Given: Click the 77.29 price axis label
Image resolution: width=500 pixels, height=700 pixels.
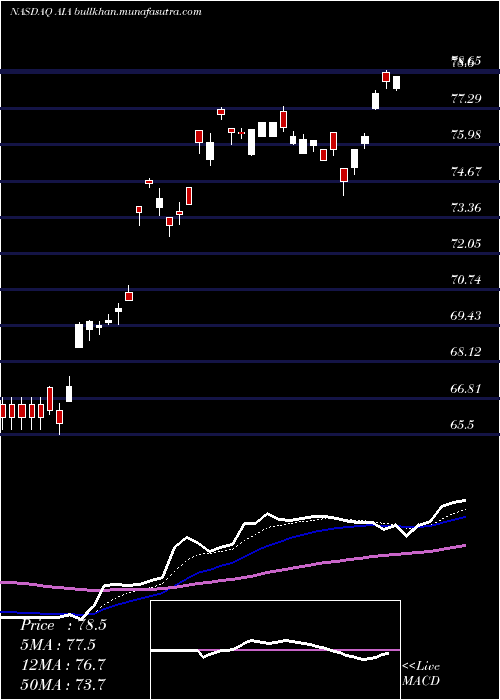Looking at the screenshot, I should 466,98.
